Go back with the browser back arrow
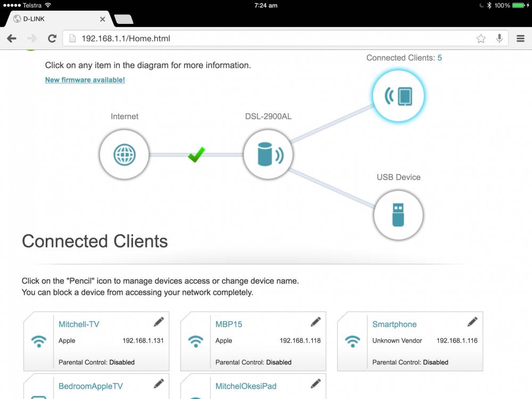 click(12, 38)
